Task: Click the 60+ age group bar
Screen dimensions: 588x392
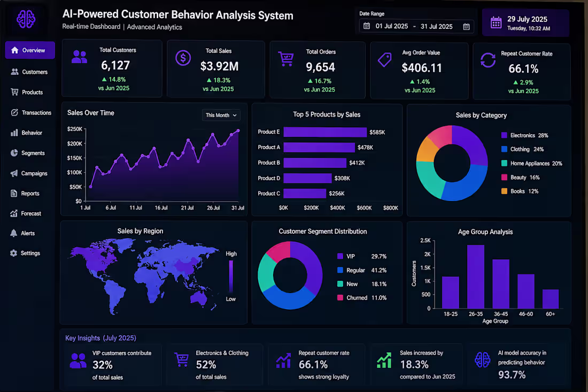Action: (x=551, y=299)
